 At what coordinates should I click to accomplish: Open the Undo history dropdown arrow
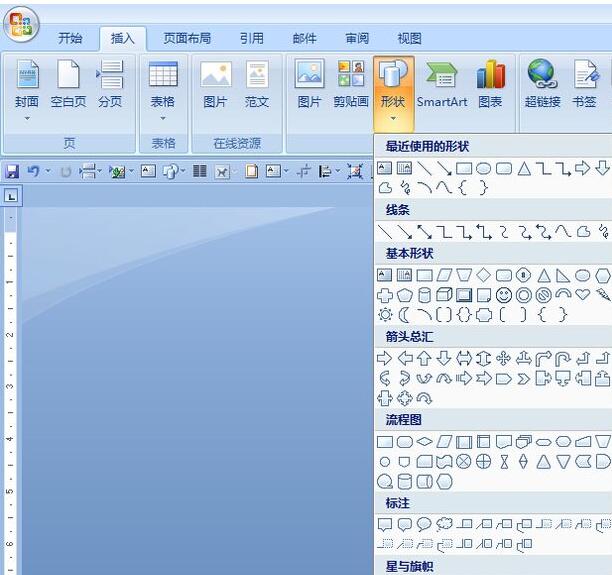point(48,171)
